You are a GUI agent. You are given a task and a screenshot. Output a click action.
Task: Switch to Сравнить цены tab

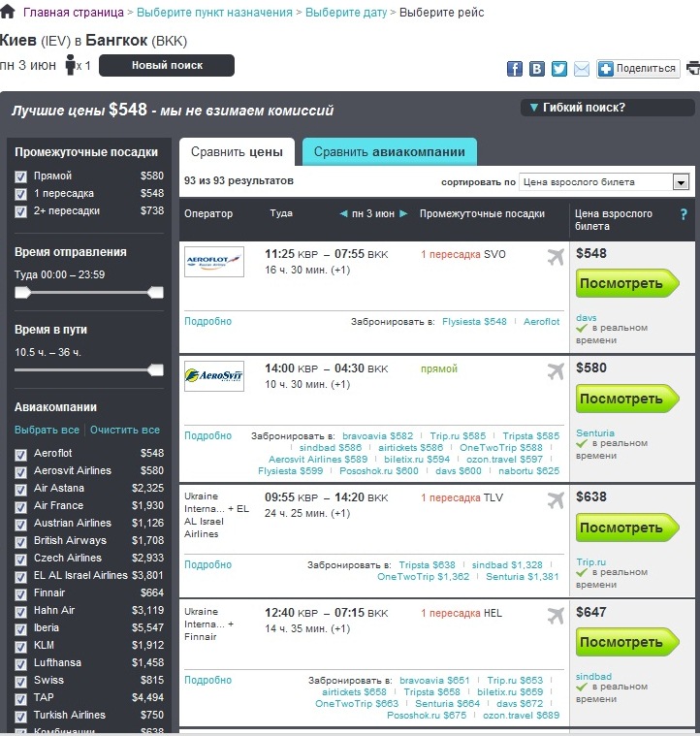pos(237,151)
